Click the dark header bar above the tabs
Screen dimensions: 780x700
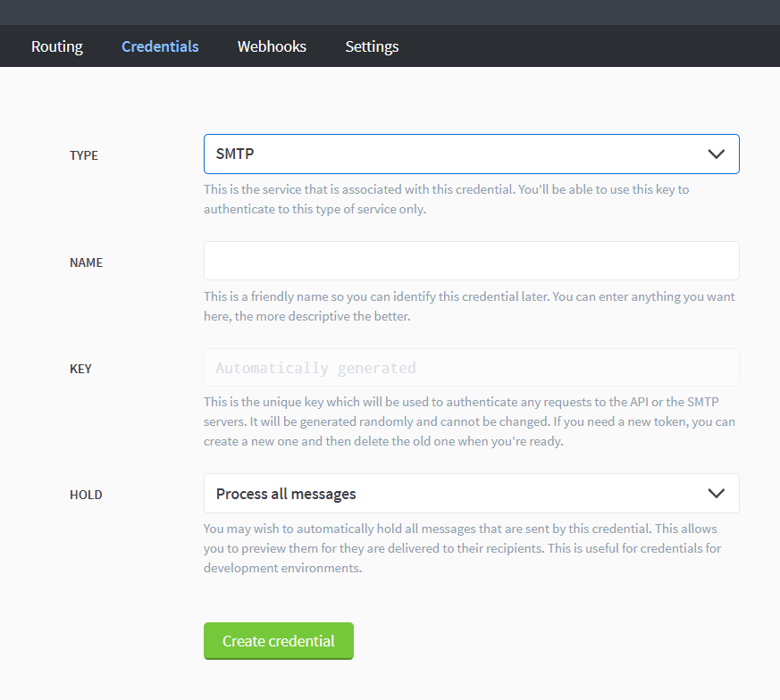coord(390,12)
